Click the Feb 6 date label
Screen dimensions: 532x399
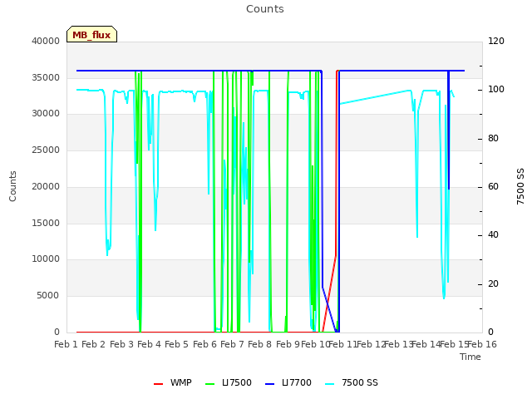[204, 344]
